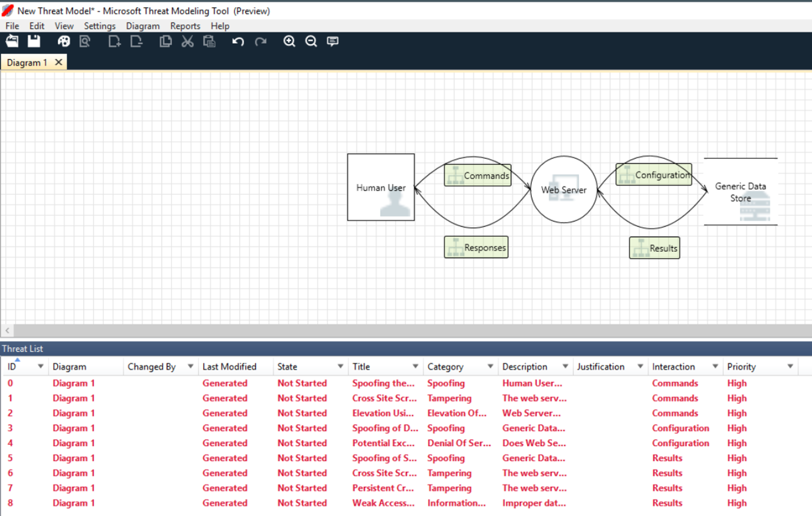Select threat 'Elevation Usi...' row title
The height and width of the screenshot is (516, 812).
pyautogui.click(x=383, y=413)
